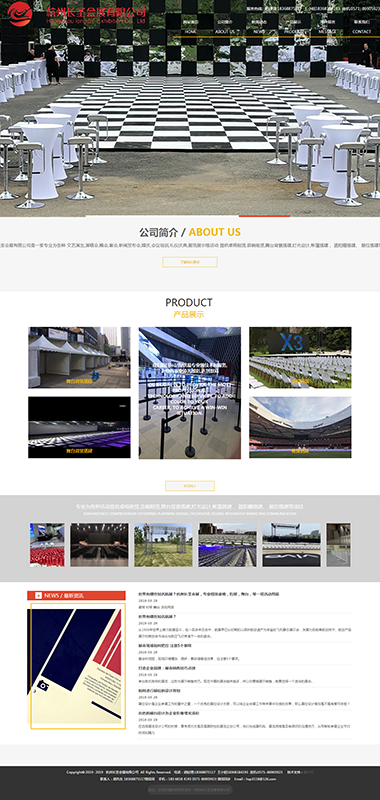Click the learn-more button under ABOUT US
This screenshot has height=800, width=380.
(x=190, y=262)
